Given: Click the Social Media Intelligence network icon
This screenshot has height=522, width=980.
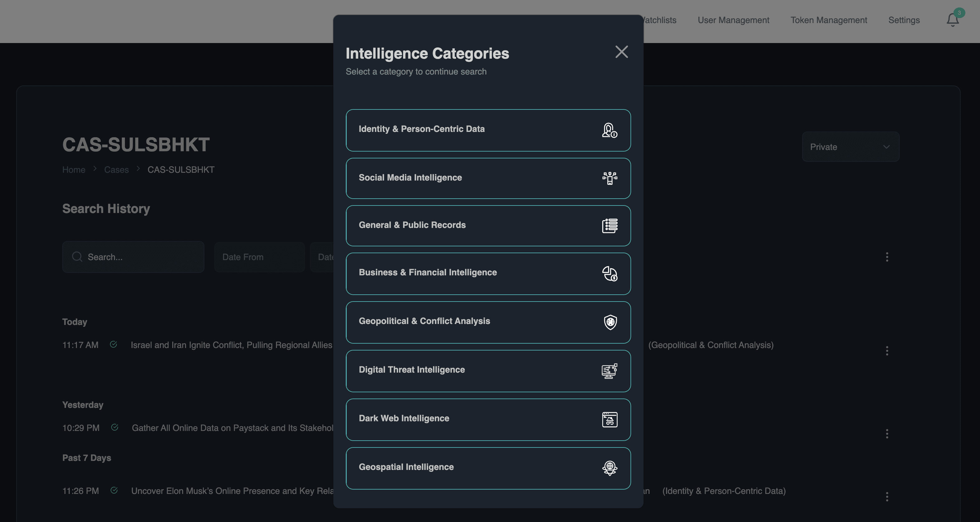Looking at the screenshot, I should pos(609,178).
